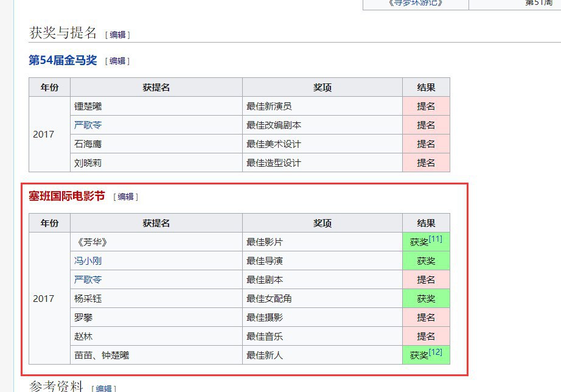Open the 冯小刚 link
The width and height of the screenshot is (561, 392).
pos(88,261)
